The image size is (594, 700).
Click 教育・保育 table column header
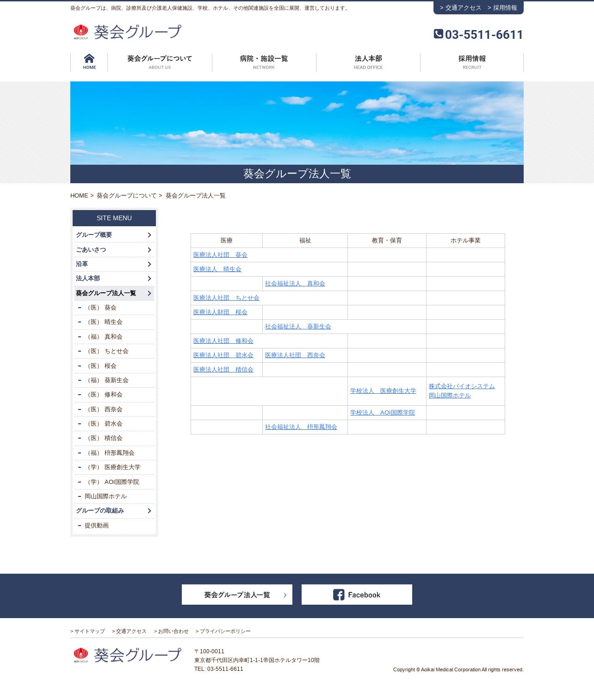pyautogui.click(x=387, y=241)
